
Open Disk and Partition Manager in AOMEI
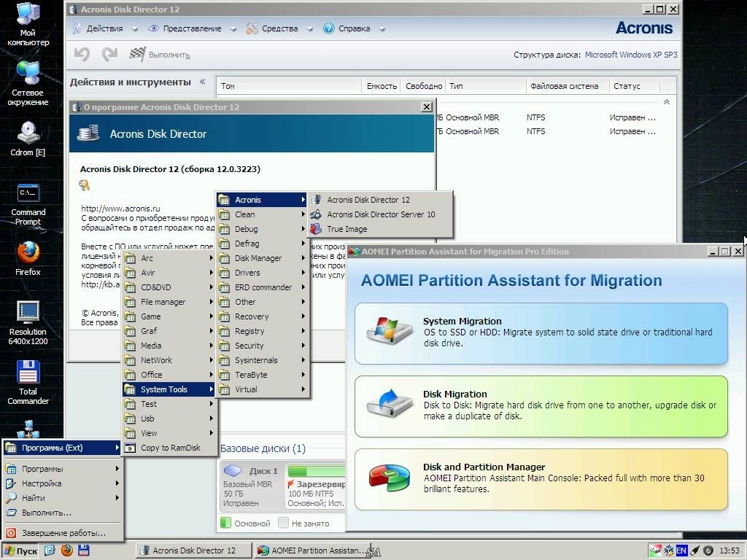(541, 480)
